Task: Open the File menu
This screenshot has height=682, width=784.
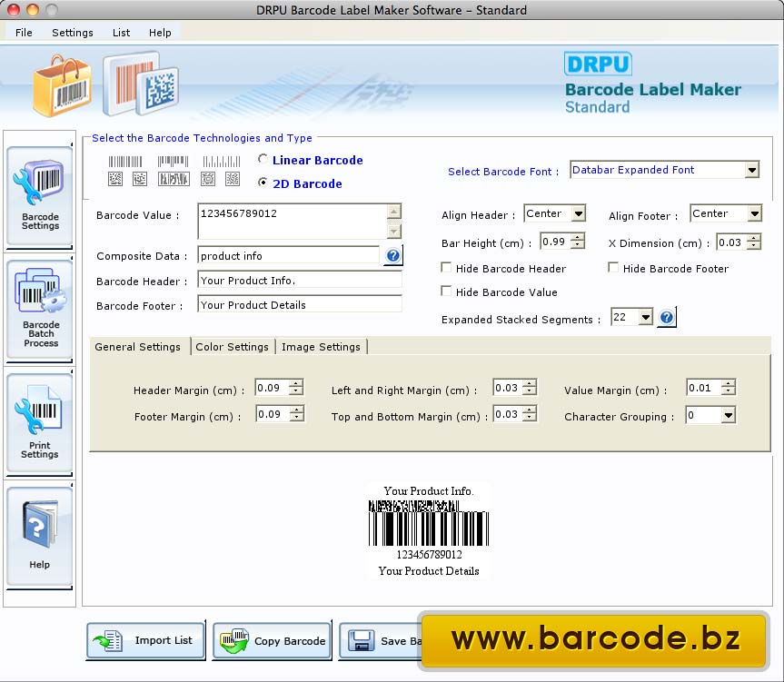Action: pyautogui.click(x=24, y=33)
